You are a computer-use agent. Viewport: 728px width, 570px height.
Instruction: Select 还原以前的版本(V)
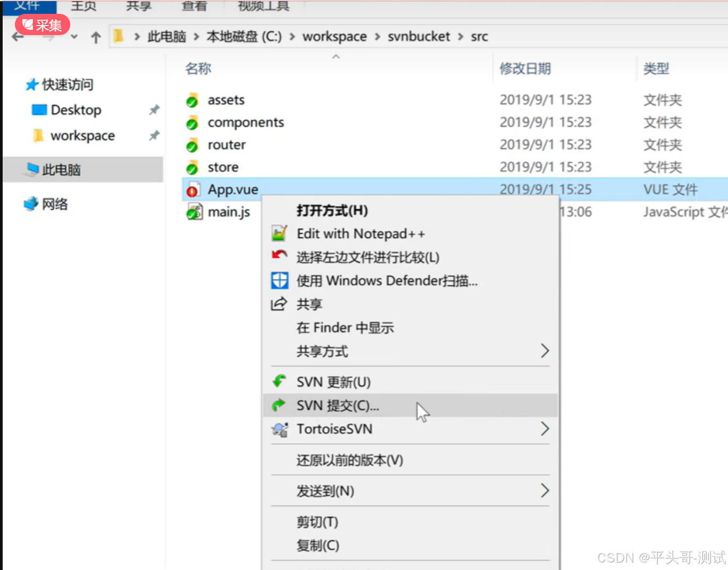click(x=410, y=459)
